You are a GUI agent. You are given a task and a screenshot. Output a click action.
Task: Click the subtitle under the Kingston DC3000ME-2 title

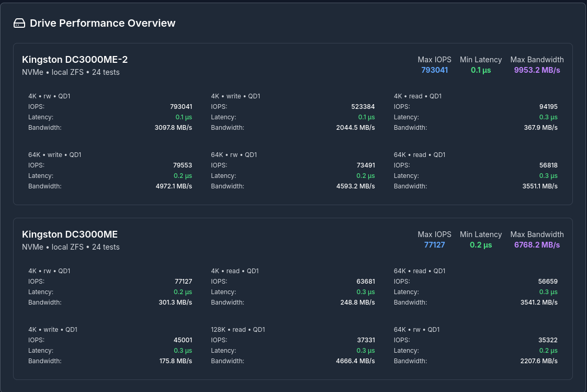71,72
